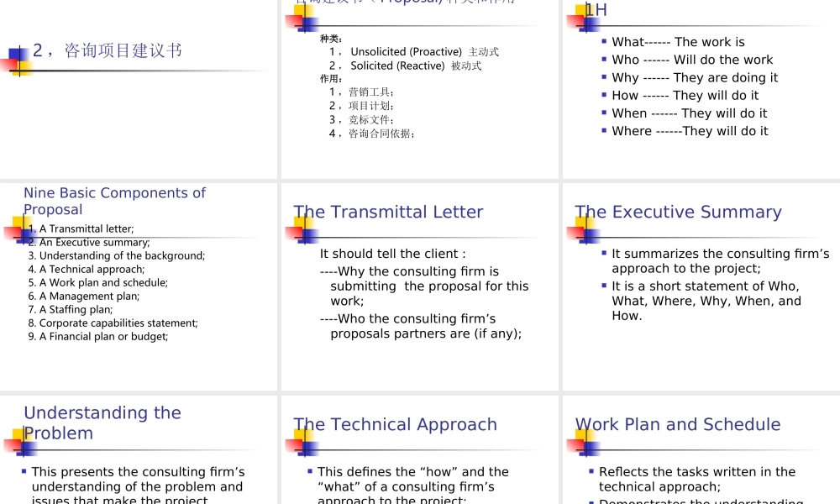The image size is (840, 504).
Task: Click the 'Where ------They will do it' bullet
Action: 690,131
